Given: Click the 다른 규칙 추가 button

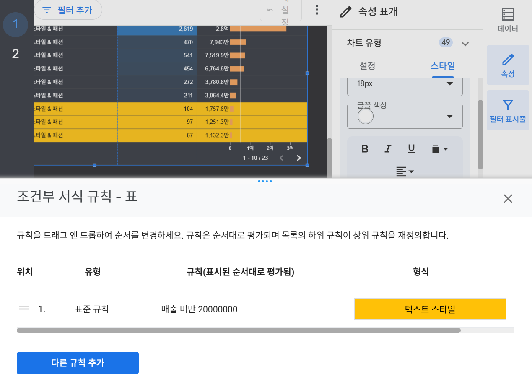Looking at the screenshot, I should click(78, 363).
